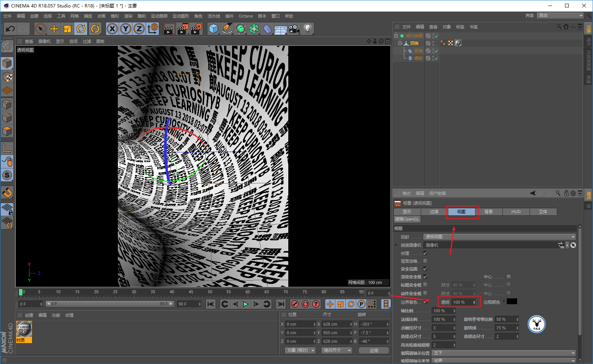
Task: Switch to the 视图 tab
Action: coord(461,212)
